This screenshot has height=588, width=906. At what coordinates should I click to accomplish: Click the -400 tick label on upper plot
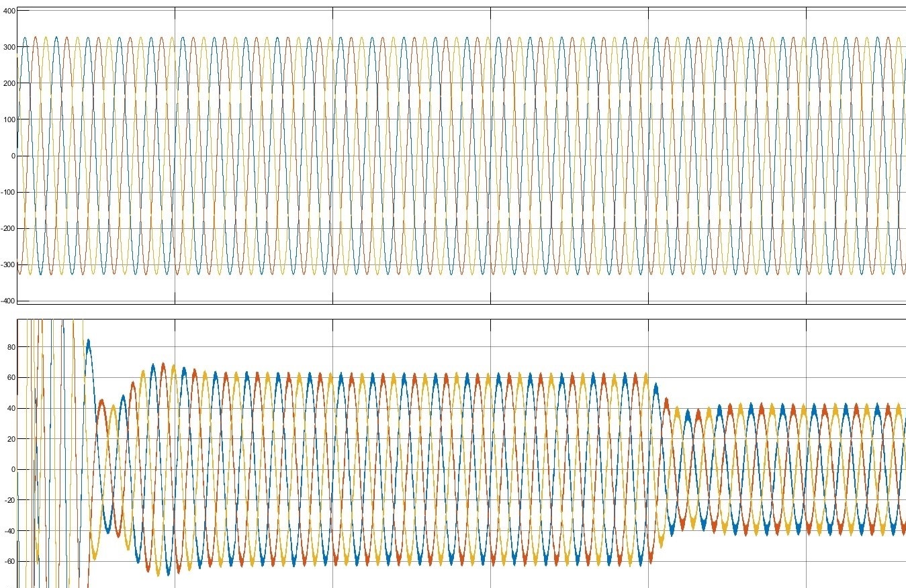point(7,301)
